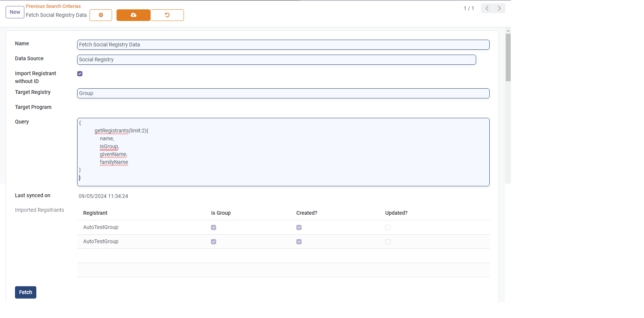Screen dimensions: 644x318
Task: Sort by the Registrant column header
Action: click(95, 213)
